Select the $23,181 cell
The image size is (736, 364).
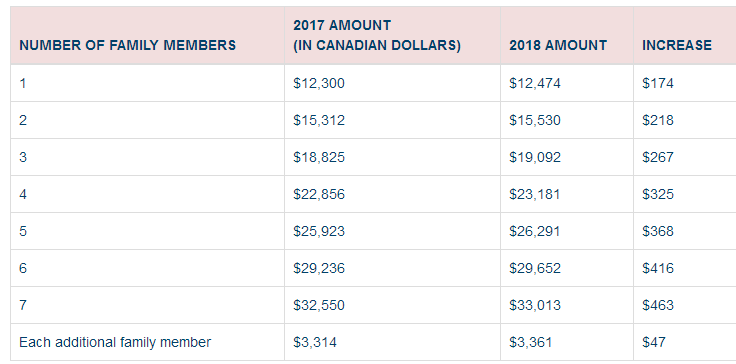[x=535, y=194]
